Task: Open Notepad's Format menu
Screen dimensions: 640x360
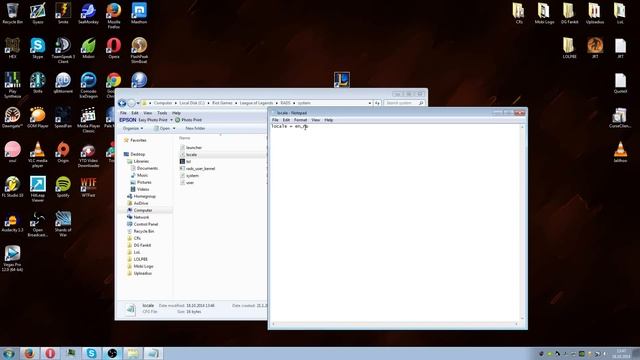Action: 300,120
